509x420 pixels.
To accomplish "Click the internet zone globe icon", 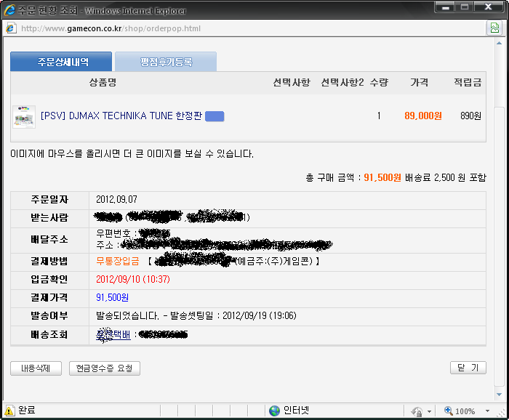I will pos(274,411).
